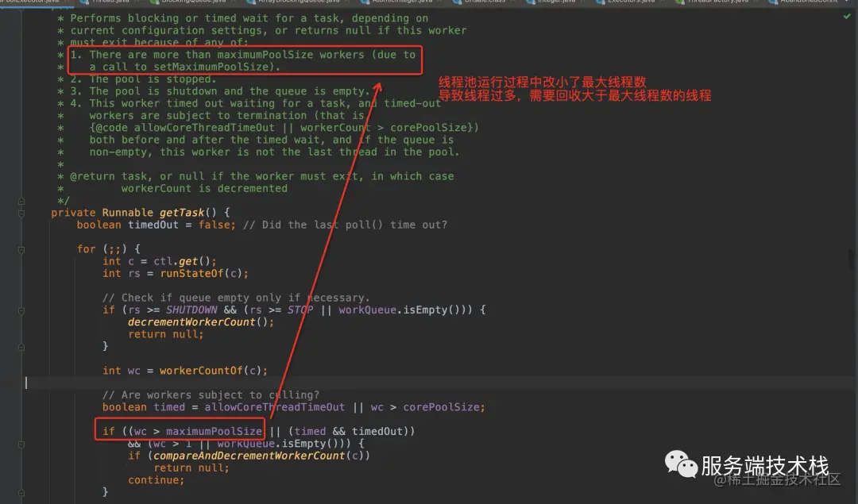Fold the if ((wc > maximumPoolSize block

[21, 444]
